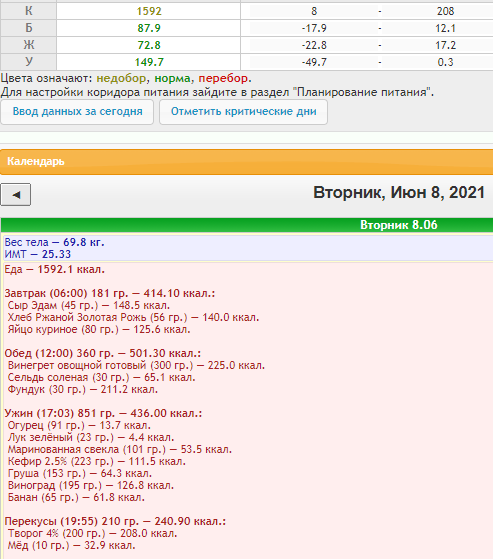Image resolution: width=493 pixels, height=559 pixels.
Task: Click the carbs value 149.7 cell
Action: point(149,62)
